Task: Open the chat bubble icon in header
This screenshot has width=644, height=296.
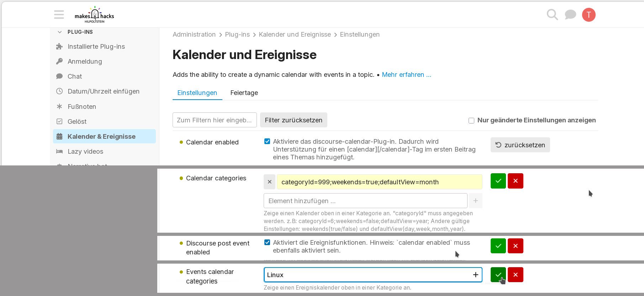Action: pos(570,15)
